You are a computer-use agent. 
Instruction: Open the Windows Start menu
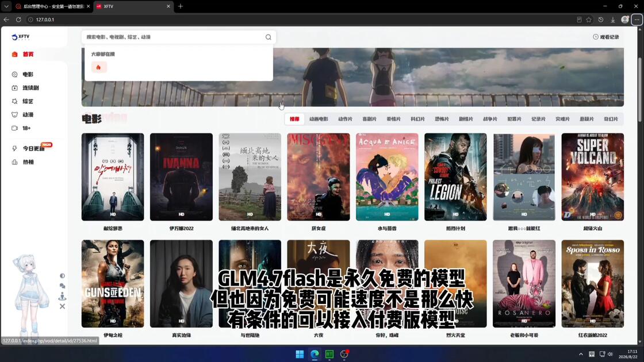pos(300,354)
